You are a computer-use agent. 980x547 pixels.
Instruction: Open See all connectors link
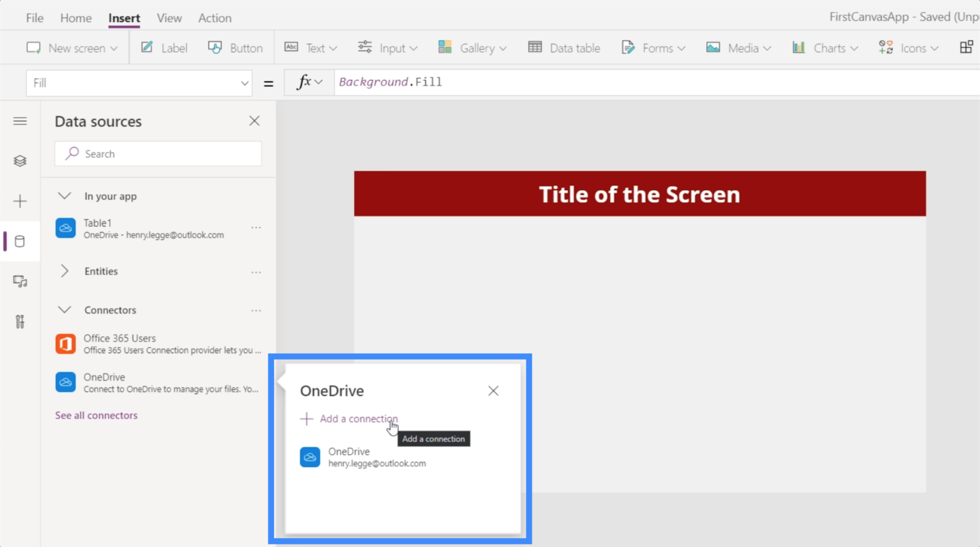[96, 415]
